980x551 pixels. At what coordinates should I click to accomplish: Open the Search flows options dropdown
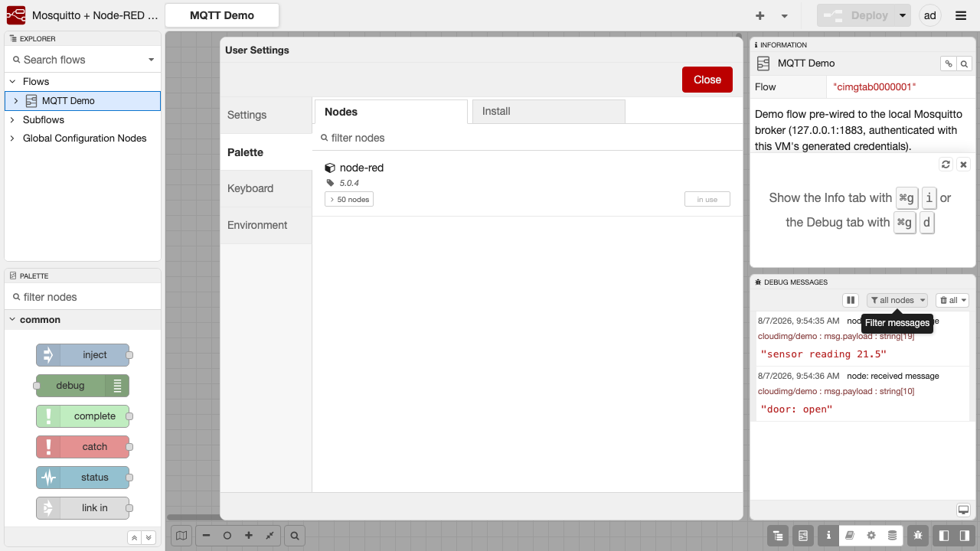pos(151,60)
